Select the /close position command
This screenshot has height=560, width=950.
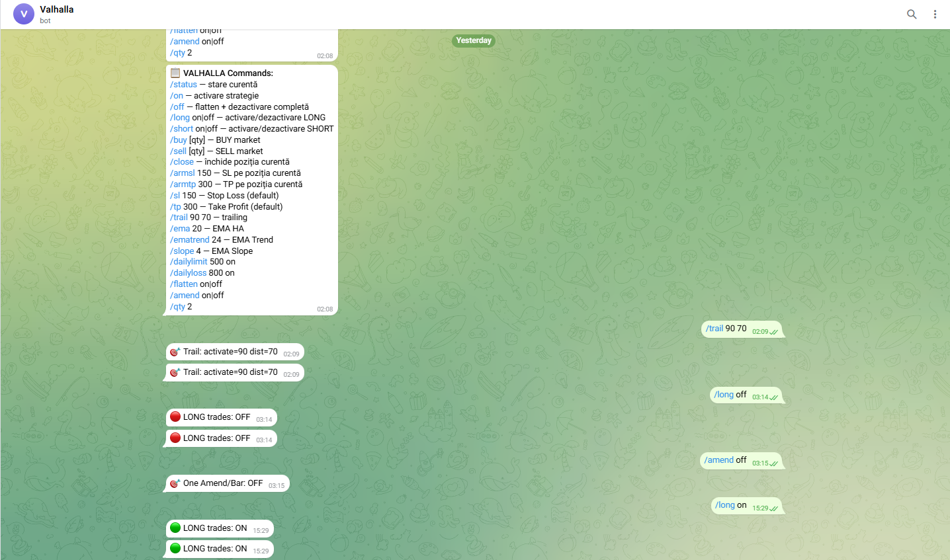[x=182, y=162]
